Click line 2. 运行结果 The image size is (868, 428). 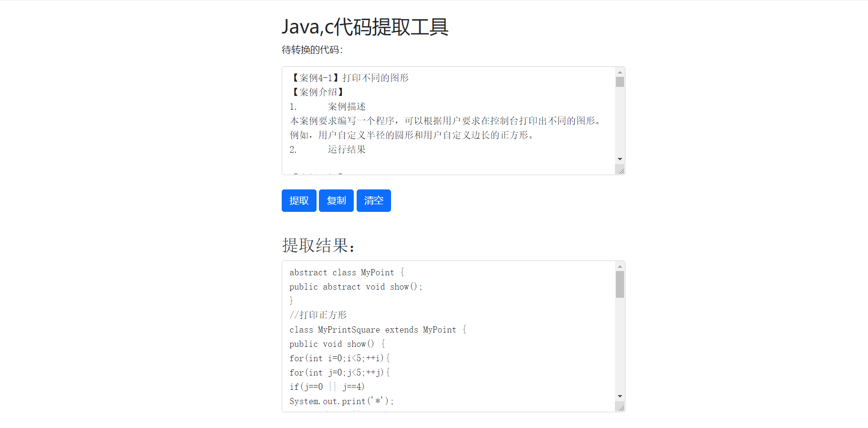[328, 149]
